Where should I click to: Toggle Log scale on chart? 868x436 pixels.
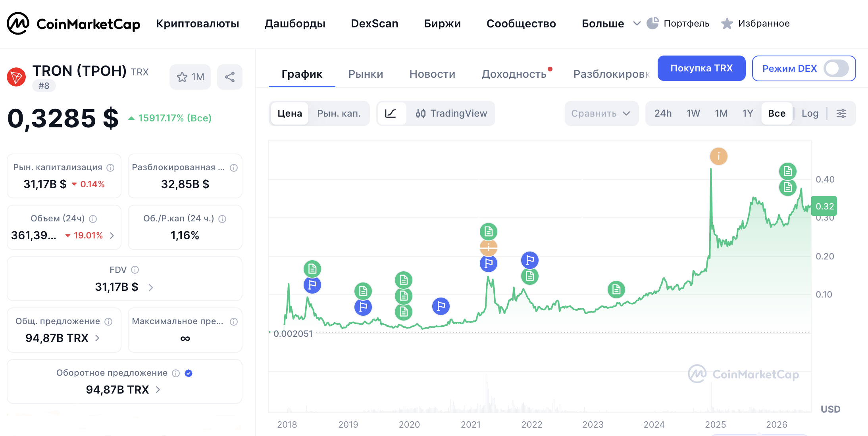pos(810,113)
